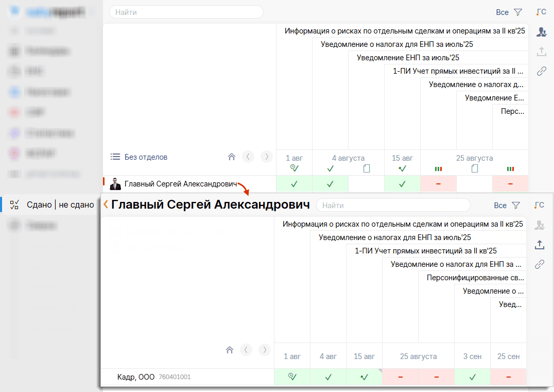Click the upload icon in the lower panel
This screenshot has width=554, height=392.
click(540, 245)
